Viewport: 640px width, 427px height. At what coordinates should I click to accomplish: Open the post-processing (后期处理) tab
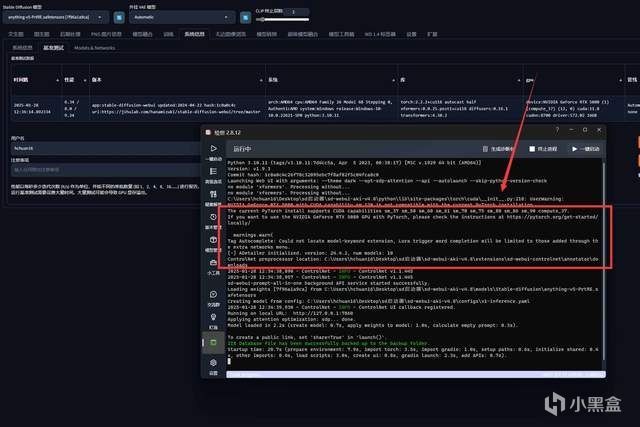pos(70,34)
